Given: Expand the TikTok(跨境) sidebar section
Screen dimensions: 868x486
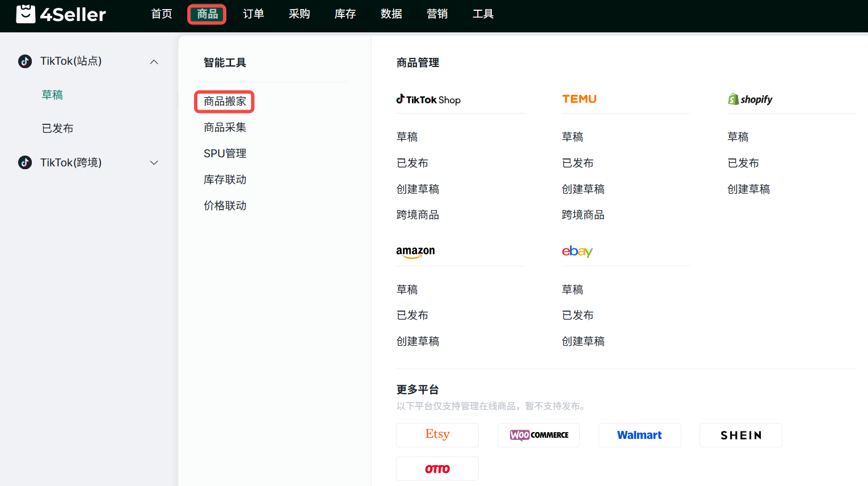Looking at the screenshot, I should (x=154, y=163).
